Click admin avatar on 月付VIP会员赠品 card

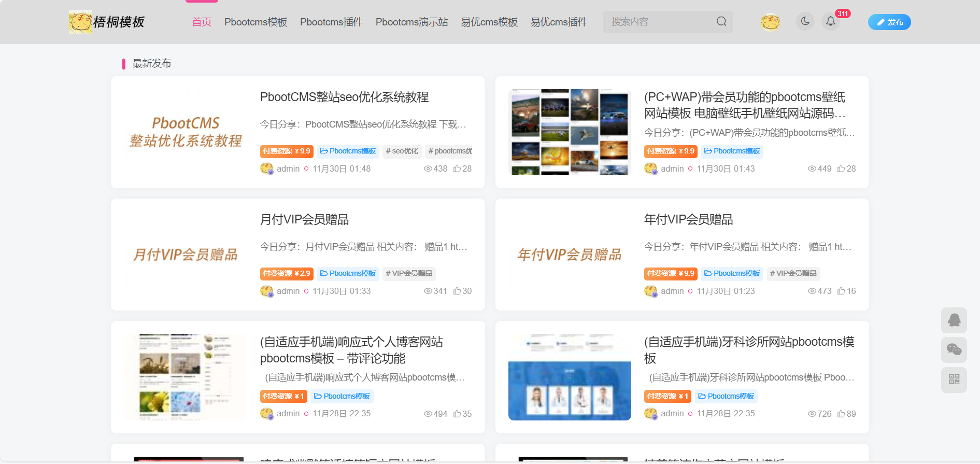pos(266,291)
